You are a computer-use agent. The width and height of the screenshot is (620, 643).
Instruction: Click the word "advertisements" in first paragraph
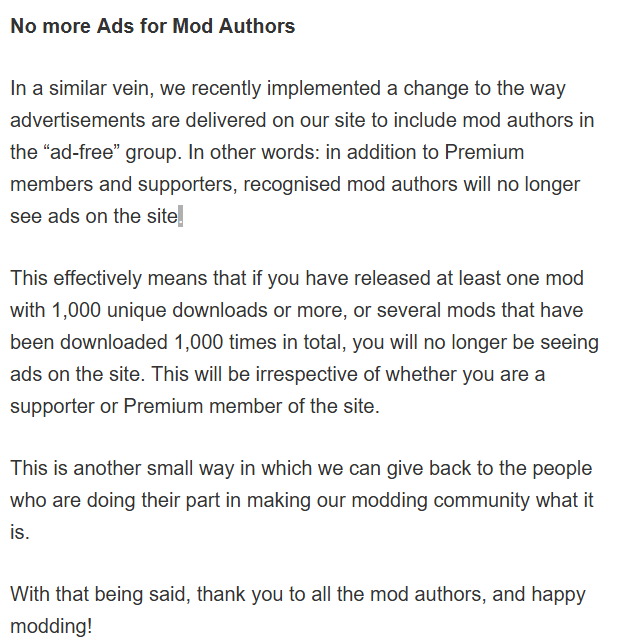(x=78, y=120)
